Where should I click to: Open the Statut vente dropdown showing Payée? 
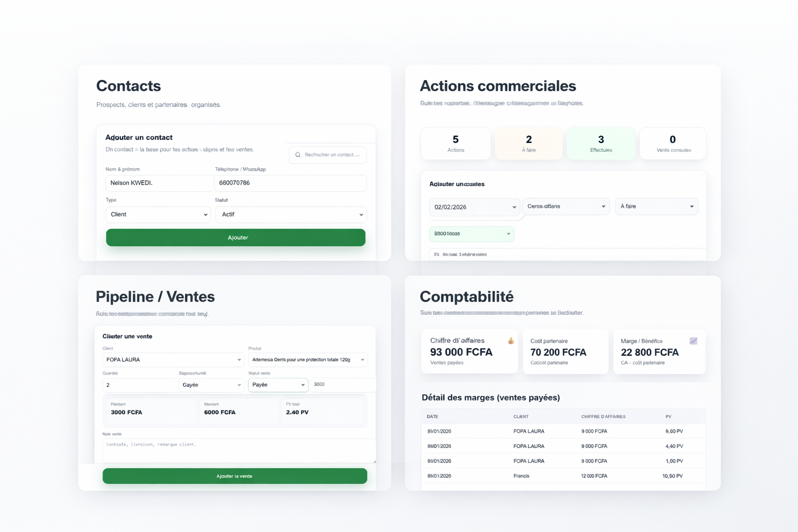(278, 385)
